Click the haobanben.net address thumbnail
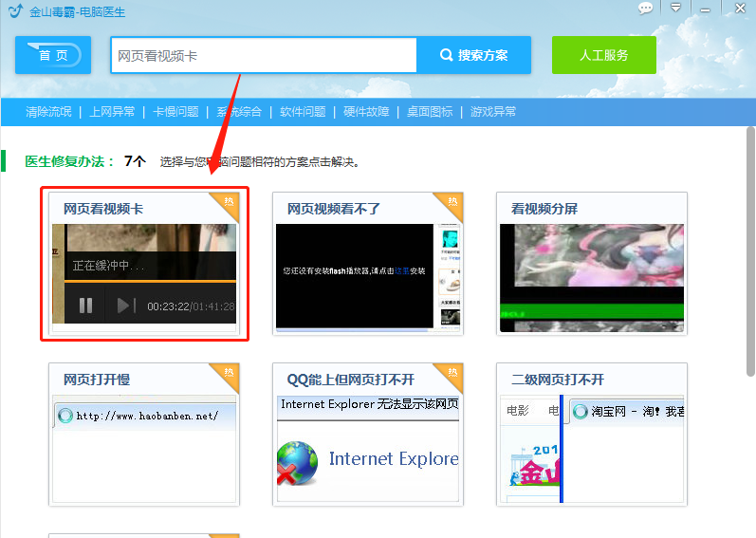756x538 pixels. (144, 448)
